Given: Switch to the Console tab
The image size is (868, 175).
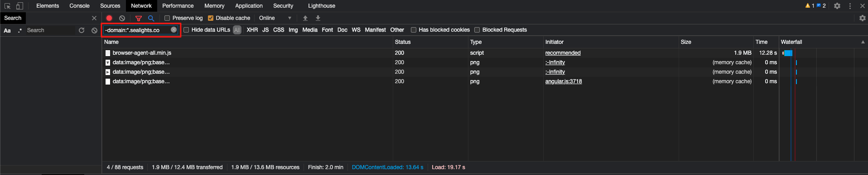Looking at the screenshot, I should pyautogui.click(x=79, y=6).
